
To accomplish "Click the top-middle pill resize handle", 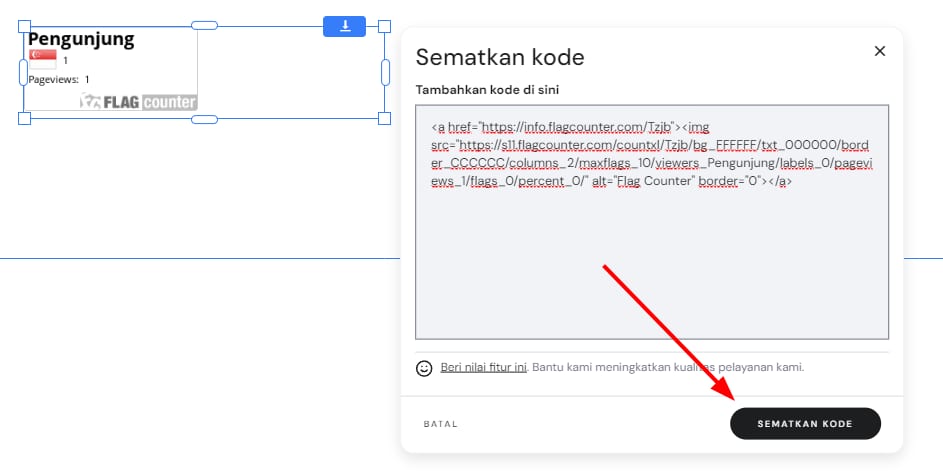I will (x=204, y=25).
